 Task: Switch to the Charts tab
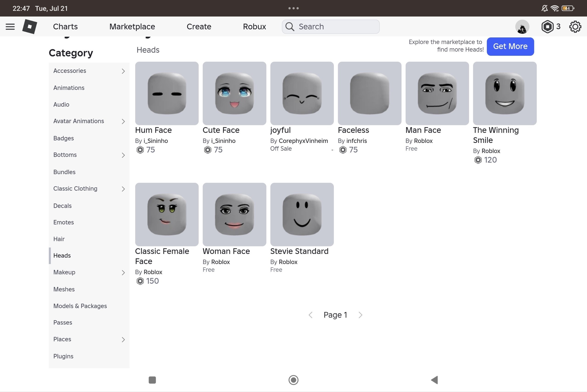coord(65,27)
